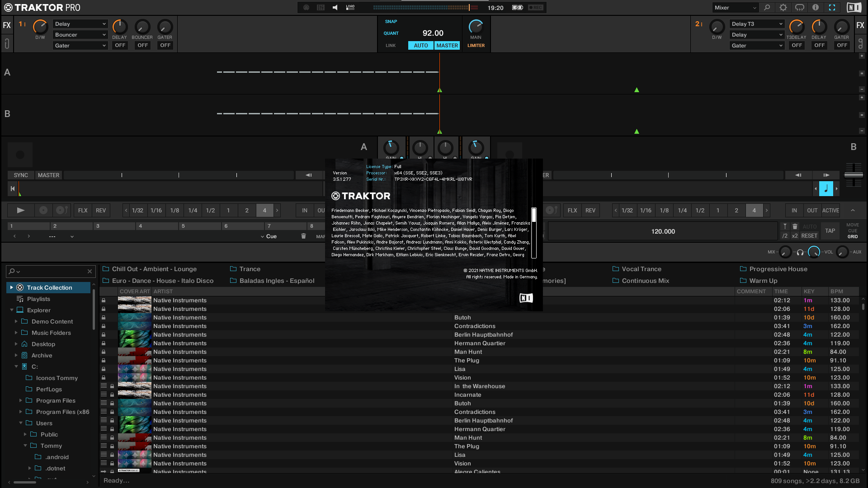Toggle the AUTO master clock button

420,46
